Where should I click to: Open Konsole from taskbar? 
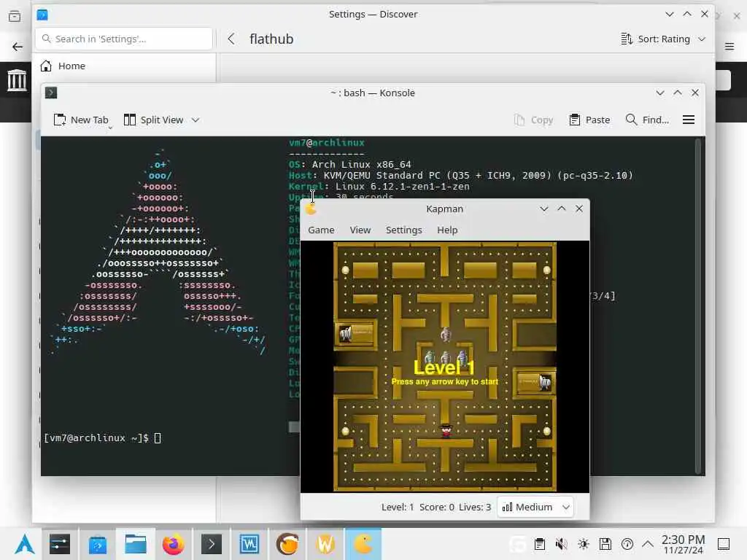[x=212, y=544]
